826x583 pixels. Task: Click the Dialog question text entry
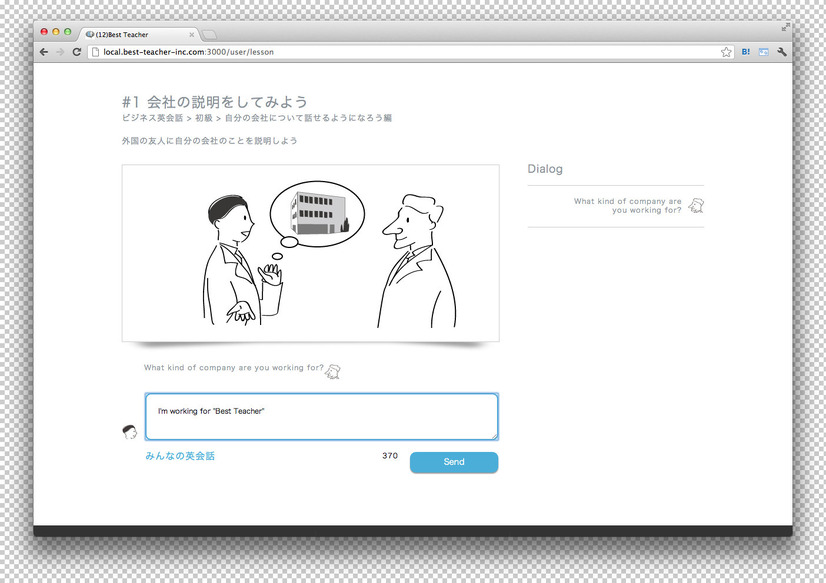tap(627, 205)
